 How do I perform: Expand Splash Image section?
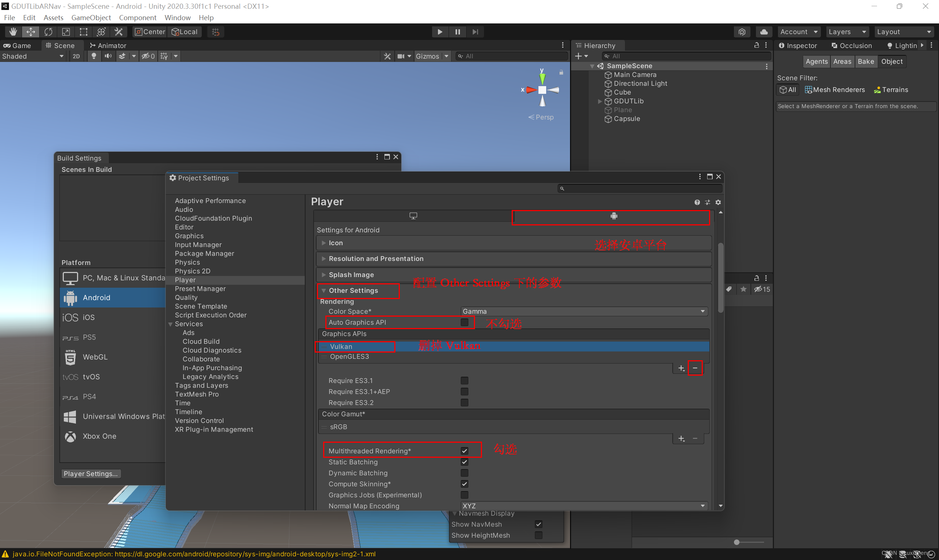pos(324,275)
